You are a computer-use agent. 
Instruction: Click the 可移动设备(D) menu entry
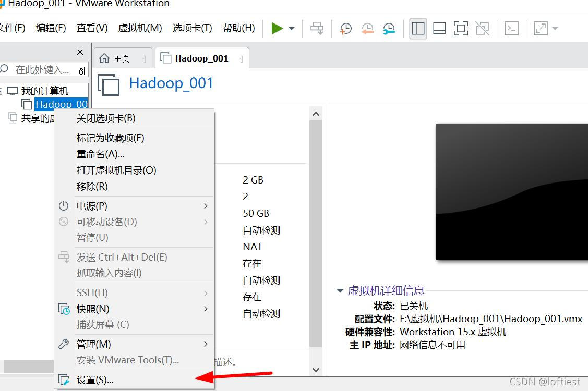pos(134,222)
